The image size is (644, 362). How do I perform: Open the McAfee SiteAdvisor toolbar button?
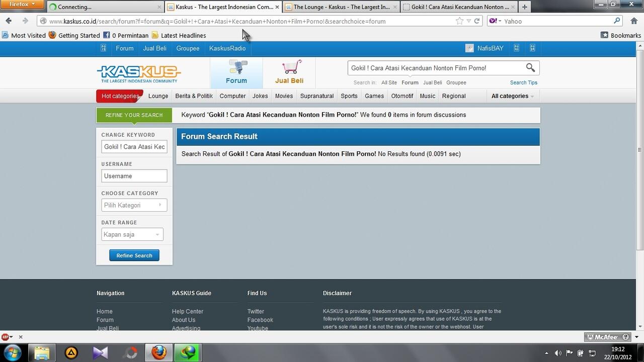click(x=608, y=337)
